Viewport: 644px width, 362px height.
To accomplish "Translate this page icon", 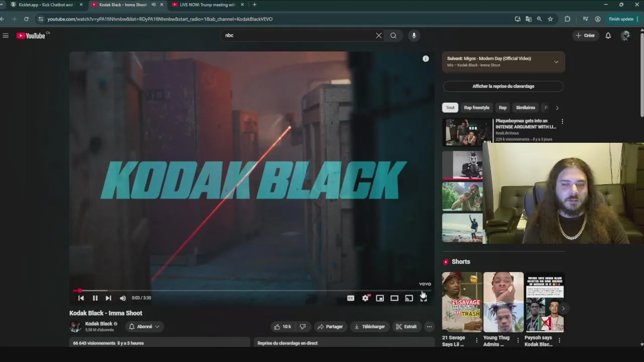I will 528,19.
